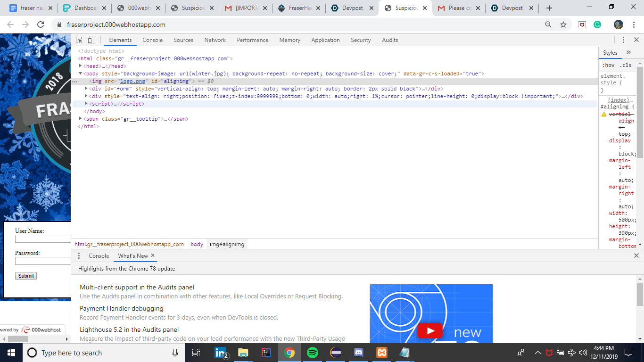This screenshot has height=362, width=644.
Task: Close the bottom drawer with the X
Action: pyautogui.click(x=636, y=255)
